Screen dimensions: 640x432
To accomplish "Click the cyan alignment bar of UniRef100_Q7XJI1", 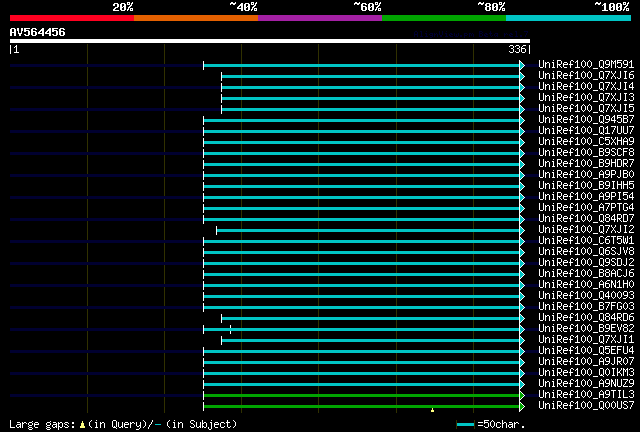I will pyautogui.click(x=370, y=341).
